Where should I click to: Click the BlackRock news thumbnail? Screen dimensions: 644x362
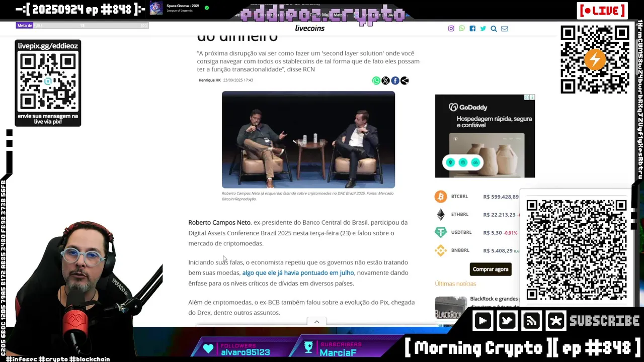tap(451, 308)
